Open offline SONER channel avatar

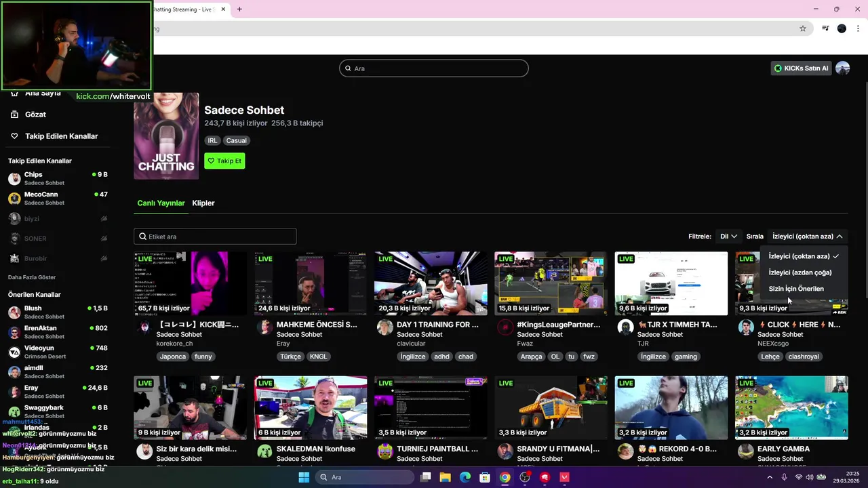pyautogui.click(x=14, y=239)
